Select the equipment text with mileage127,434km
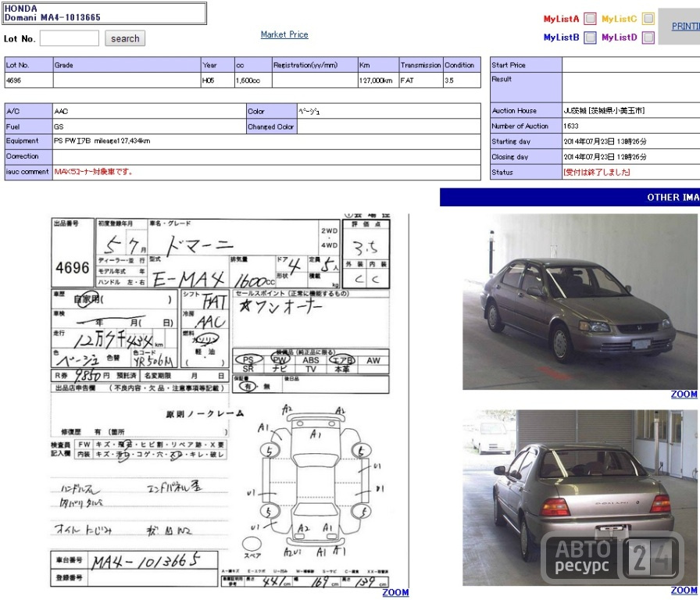 102,141
